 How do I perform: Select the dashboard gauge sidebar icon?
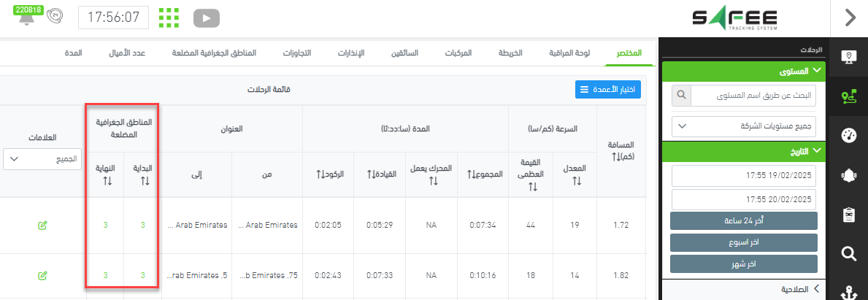(848, 136)
